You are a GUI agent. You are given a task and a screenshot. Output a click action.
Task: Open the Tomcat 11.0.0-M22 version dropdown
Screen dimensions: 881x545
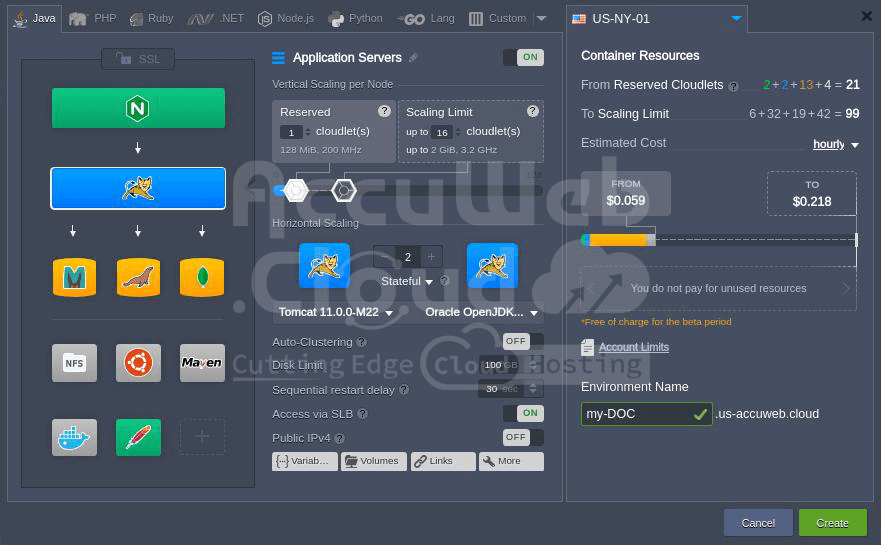336,312
